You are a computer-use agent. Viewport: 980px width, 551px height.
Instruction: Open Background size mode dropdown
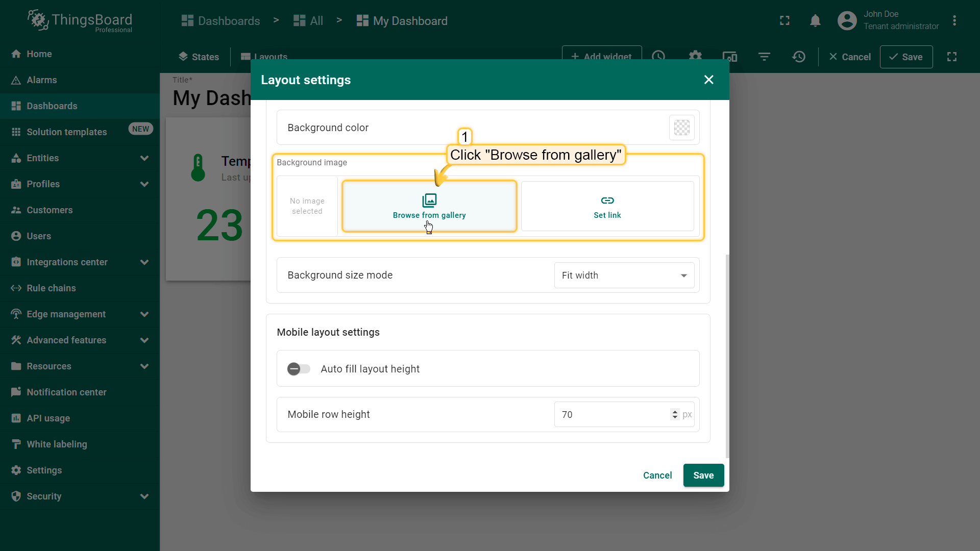click(x=624, y=275)
